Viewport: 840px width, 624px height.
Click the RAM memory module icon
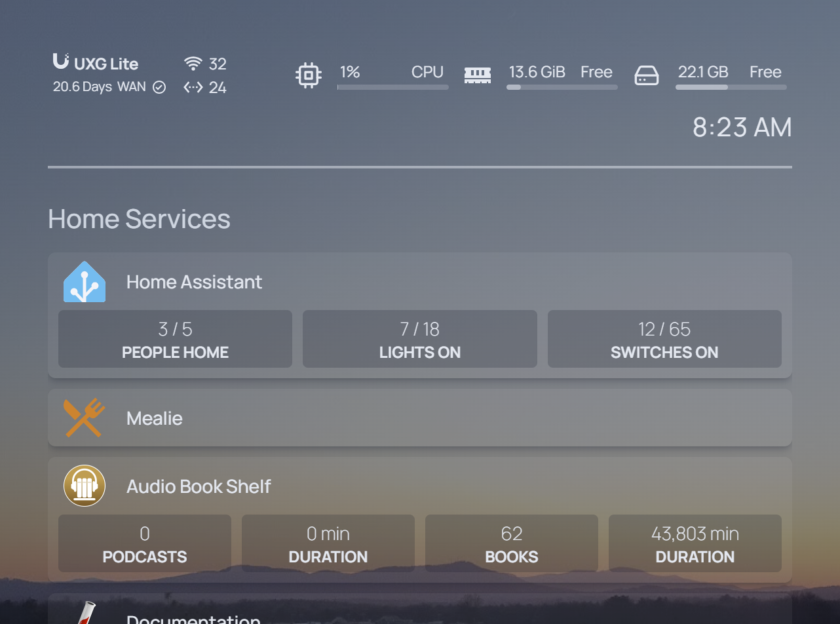click(x=478, y=75)
